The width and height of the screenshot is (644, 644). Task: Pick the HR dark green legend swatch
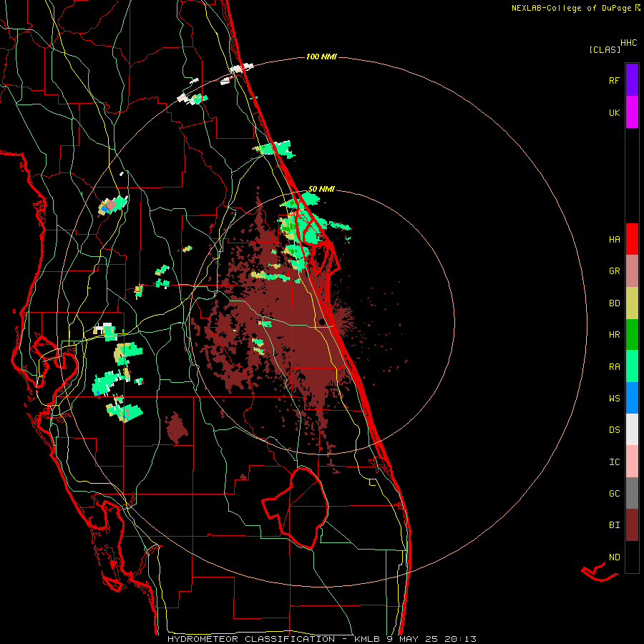coord(632,335)
